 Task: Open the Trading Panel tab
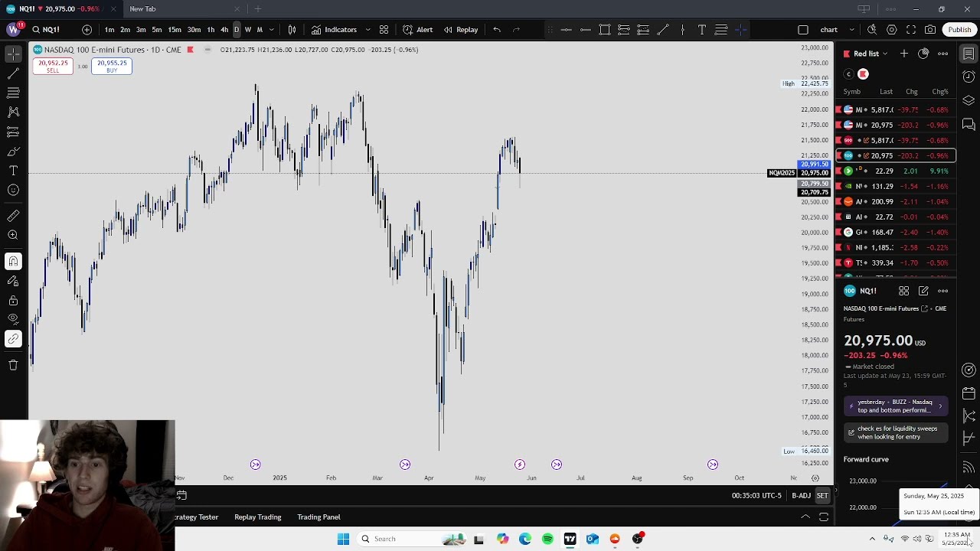pyautogui.click(x=318, y=517)
